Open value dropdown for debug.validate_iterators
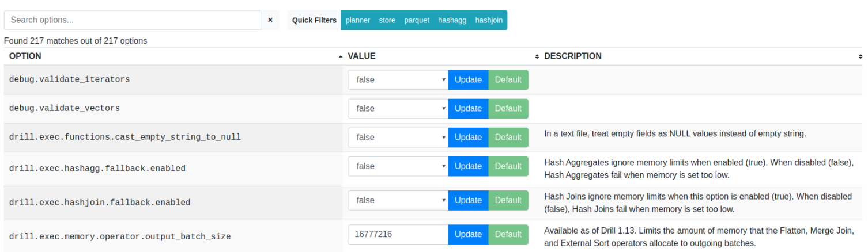 (x=398, y=80)
